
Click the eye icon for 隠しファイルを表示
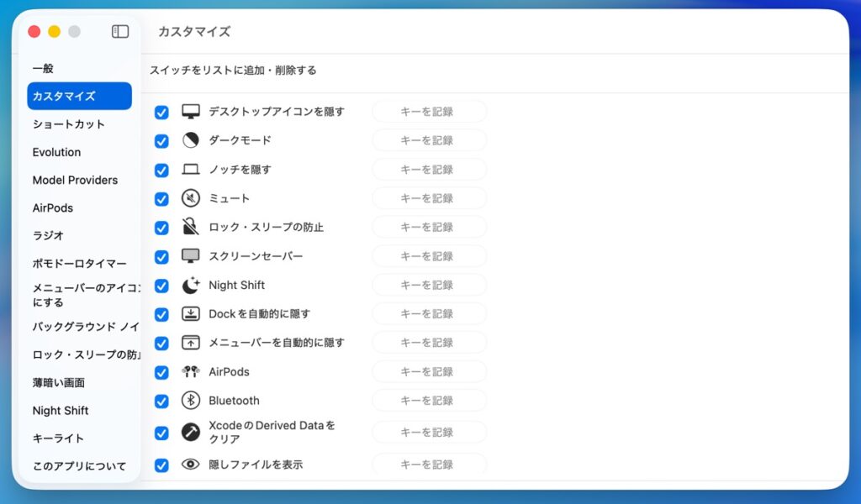click(x=191, y=464)
